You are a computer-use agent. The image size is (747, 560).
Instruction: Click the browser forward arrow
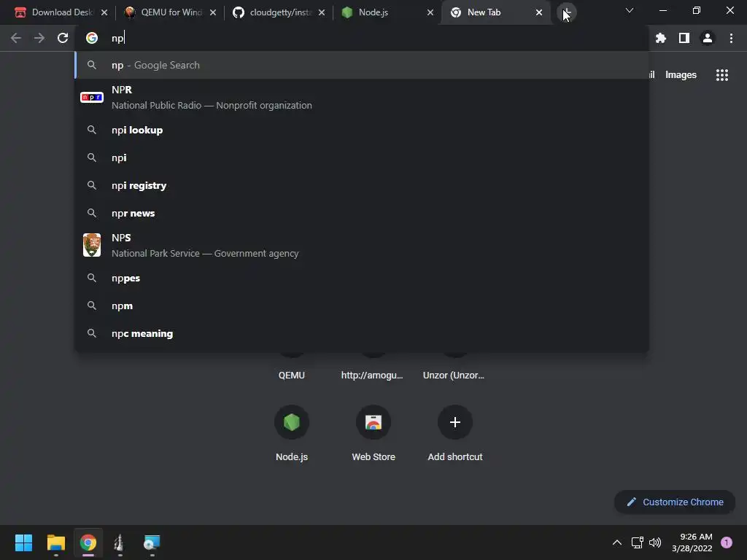[39, 38]
